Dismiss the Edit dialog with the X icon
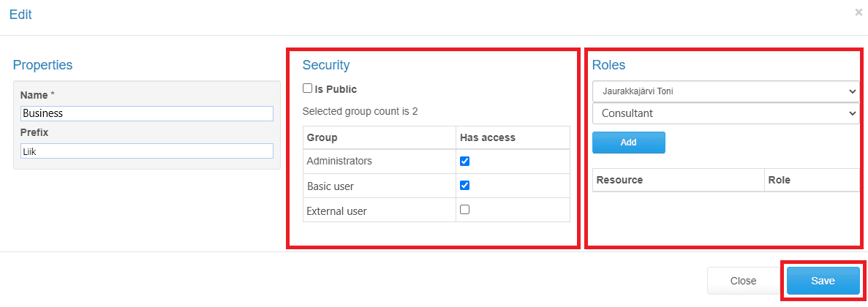The image size is (868, 307). (x=858, y=12)
